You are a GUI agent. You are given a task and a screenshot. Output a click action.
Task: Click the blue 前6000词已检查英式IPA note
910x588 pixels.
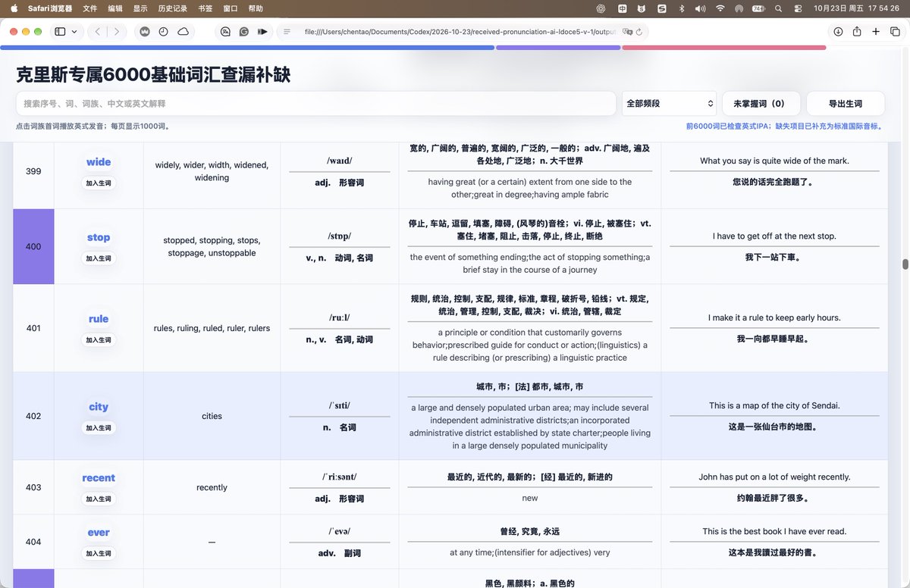[x=784, y=127]
